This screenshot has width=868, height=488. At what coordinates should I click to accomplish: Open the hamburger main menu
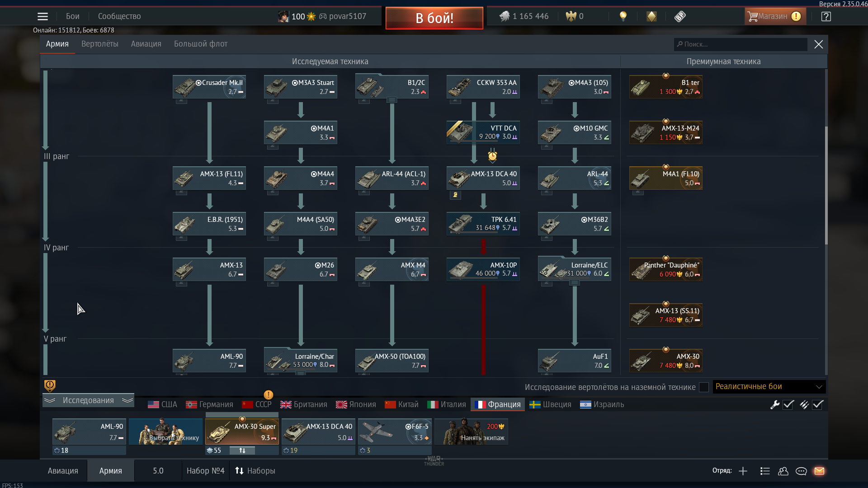[42, 17]
